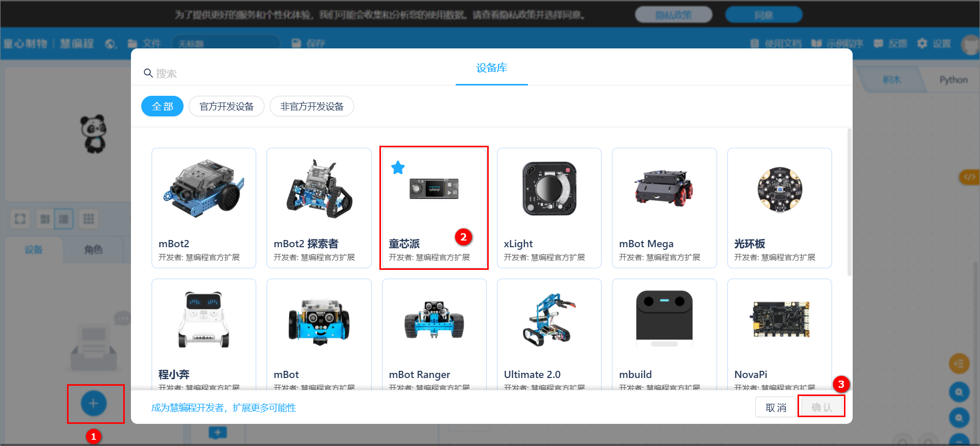980x446 pixels.
Task: Choose the xLight device card
Action: pos(549,208)
